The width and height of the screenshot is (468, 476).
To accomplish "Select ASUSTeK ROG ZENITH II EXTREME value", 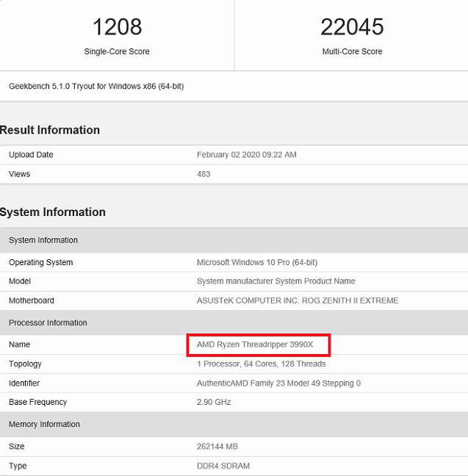I will pyautogui.click(x=298, y=300).
